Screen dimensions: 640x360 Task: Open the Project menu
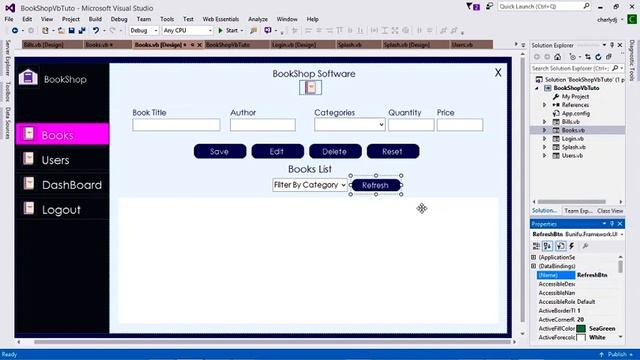[x=71, y=19]
